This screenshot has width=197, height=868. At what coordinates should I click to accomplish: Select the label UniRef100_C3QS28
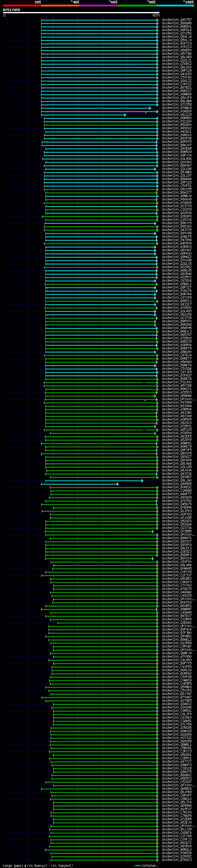[x=177, y=768]
